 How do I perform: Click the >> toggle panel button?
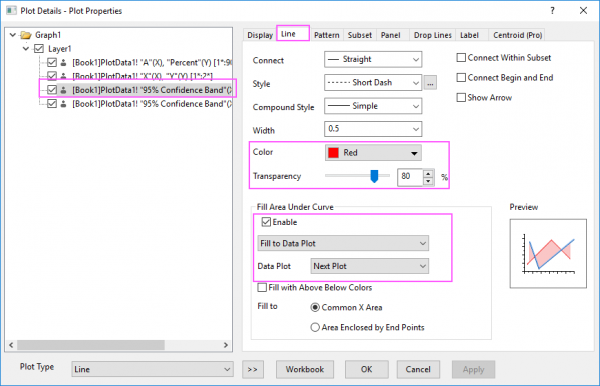tap(253, 369)
